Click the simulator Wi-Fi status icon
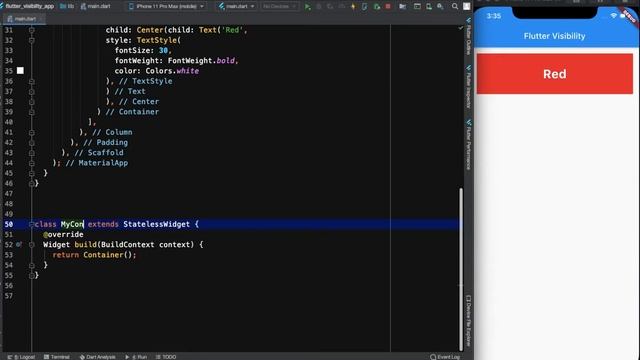The height and width of the screenshot is (360, 640). coord(613,16)
